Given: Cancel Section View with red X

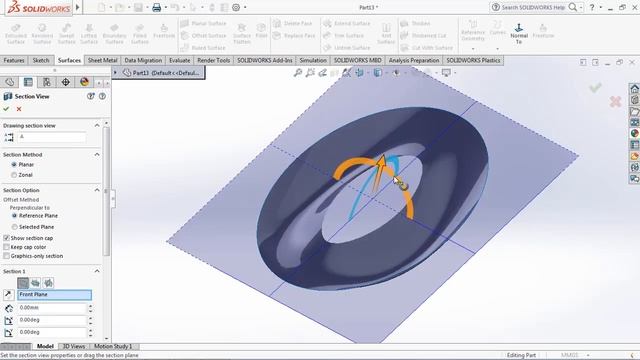Looking at the screenshot, I should 19,109.
